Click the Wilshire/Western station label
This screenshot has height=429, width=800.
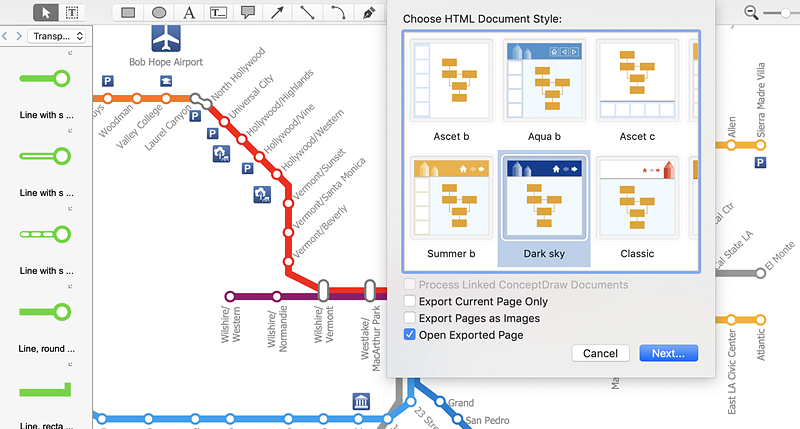tap(231, 324)
